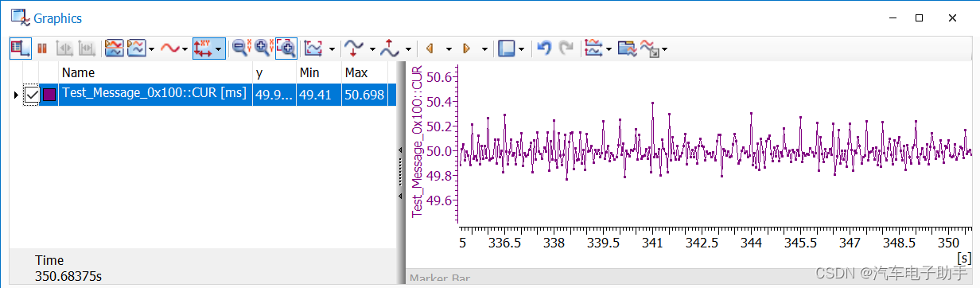Click the separate-views graph icon
The height and width of the screenshot is (288, 980).
[136, 49]
